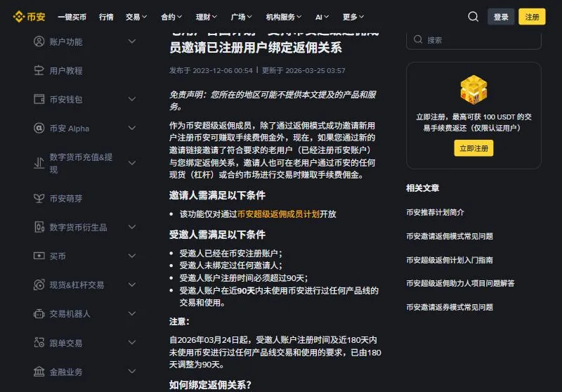This screenshot has height=392, width=562.
Task: Expand the 跟单交易 chevron
Action: (x=132, y=343)
